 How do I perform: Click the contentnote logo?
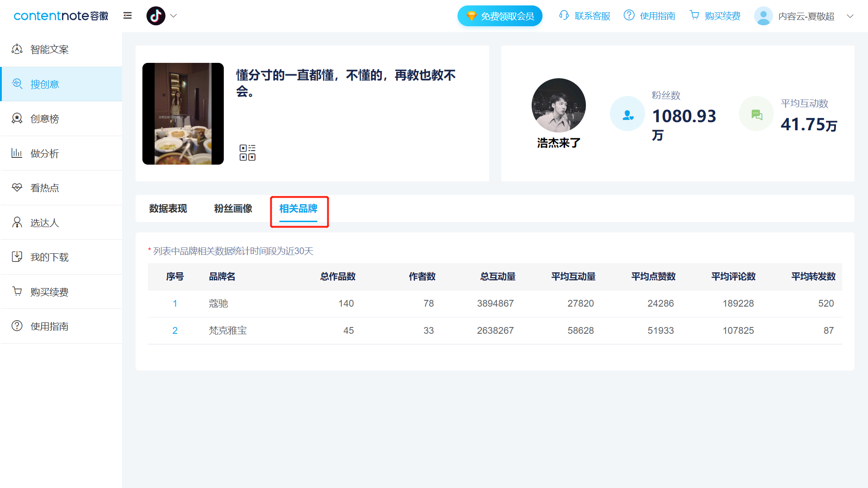pos(61,16)
